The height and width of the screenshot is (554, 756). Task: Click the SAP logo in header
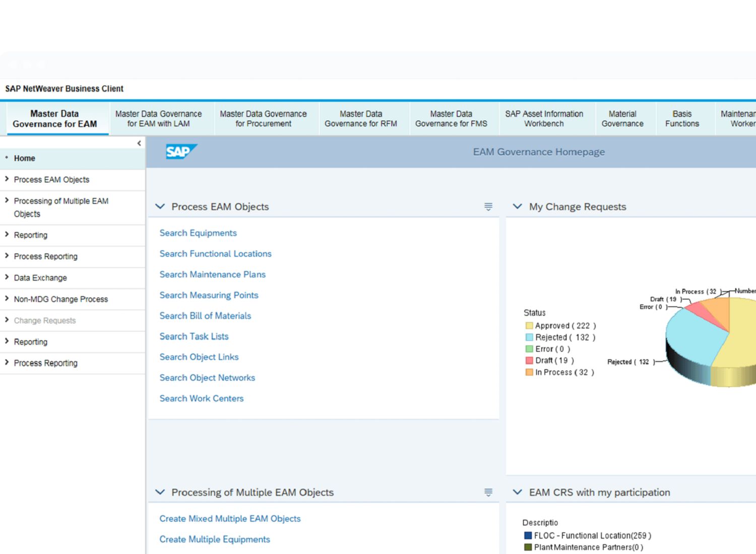(x=180, y=152)
